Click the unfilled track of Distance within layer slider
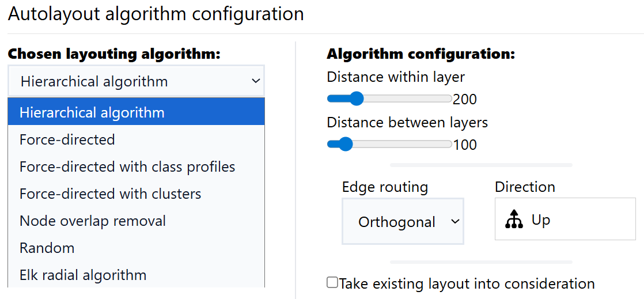The image size is (644, 299). (x=409, y=99)
